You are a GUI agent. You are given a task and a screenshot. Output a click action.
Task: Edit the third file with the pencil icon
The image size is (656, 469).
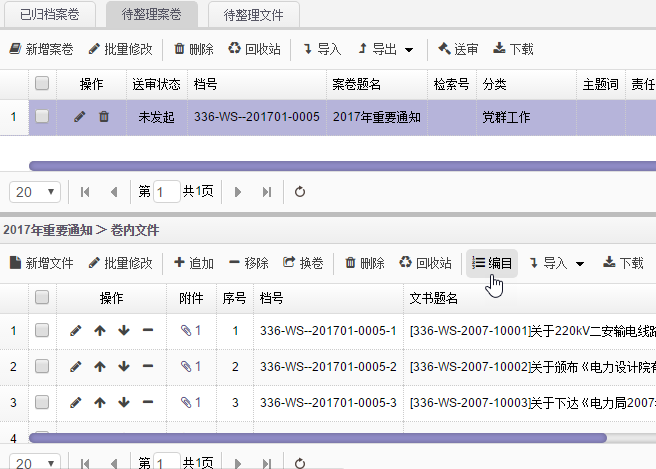(76, 403)
